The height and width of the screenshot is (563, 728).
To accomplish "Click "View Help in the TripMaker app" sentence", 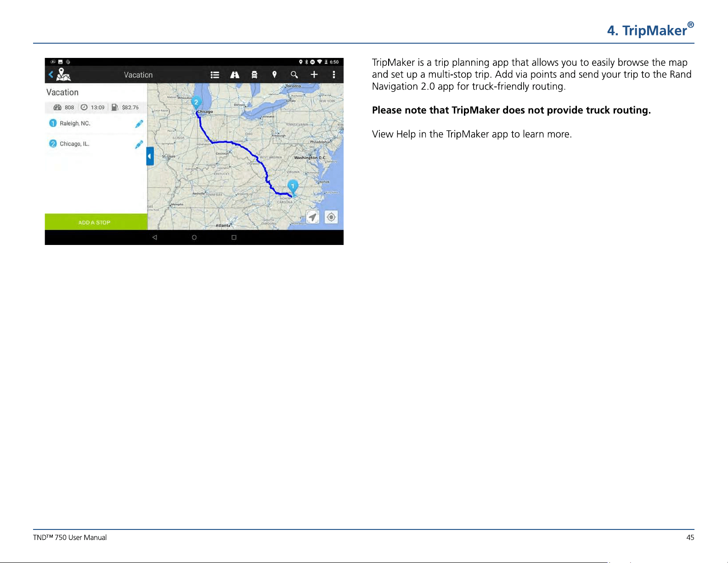I will [472, 134].
